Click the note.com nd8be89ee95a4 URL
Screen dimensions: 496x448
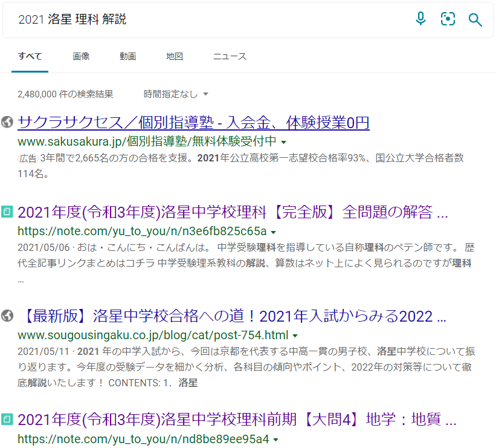pyautogui.click(x=143, y=439)
